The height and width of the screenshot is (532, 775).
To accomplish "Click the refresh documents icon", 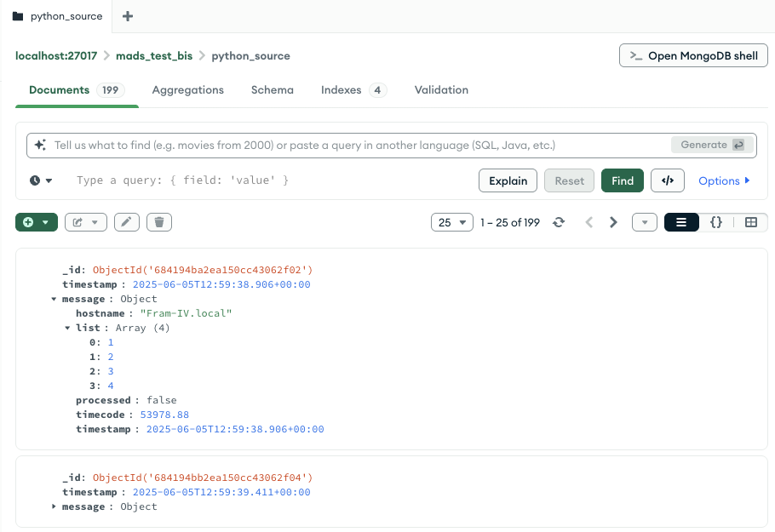I will pos(559,222).
